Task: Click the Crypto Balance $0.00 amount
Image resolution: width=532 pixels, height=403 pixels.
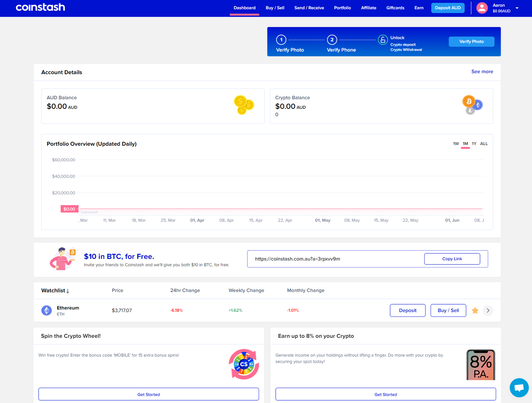Action: [x=290, y=106]
